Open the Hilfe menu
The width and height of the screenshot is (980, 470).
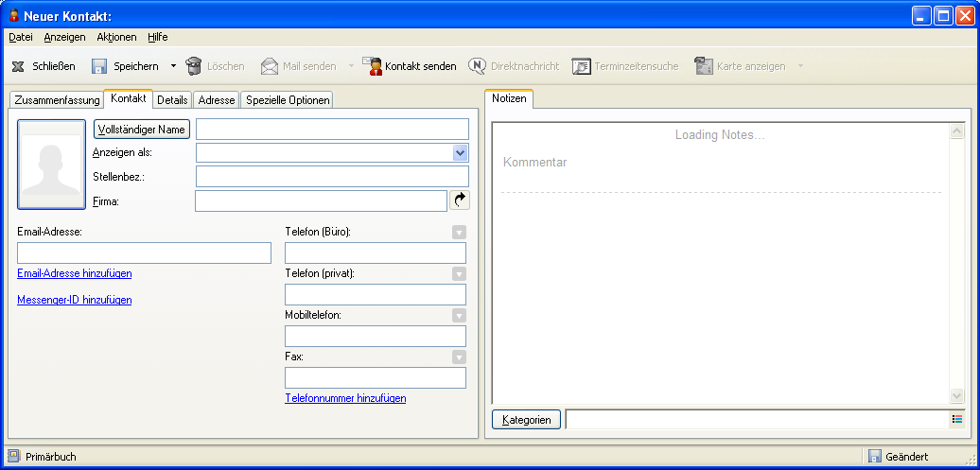pos(157,37)
